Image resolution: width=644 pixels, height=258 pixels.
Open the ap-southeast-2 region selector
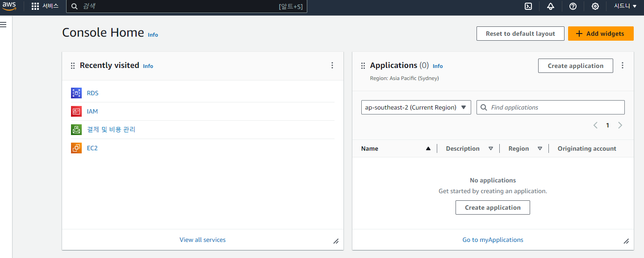coord(416,107)
